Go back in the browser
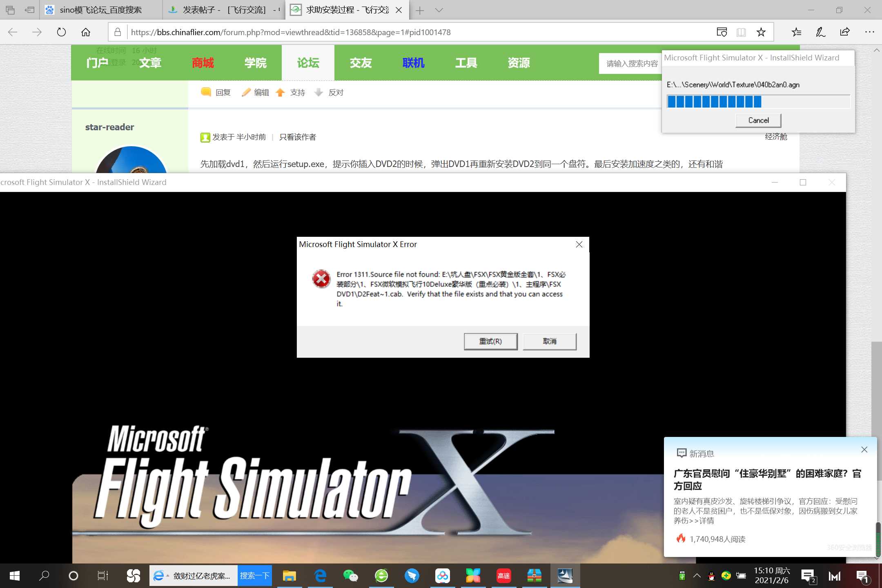Viewport: 882px width, 588px height. [x=13, y=32]
